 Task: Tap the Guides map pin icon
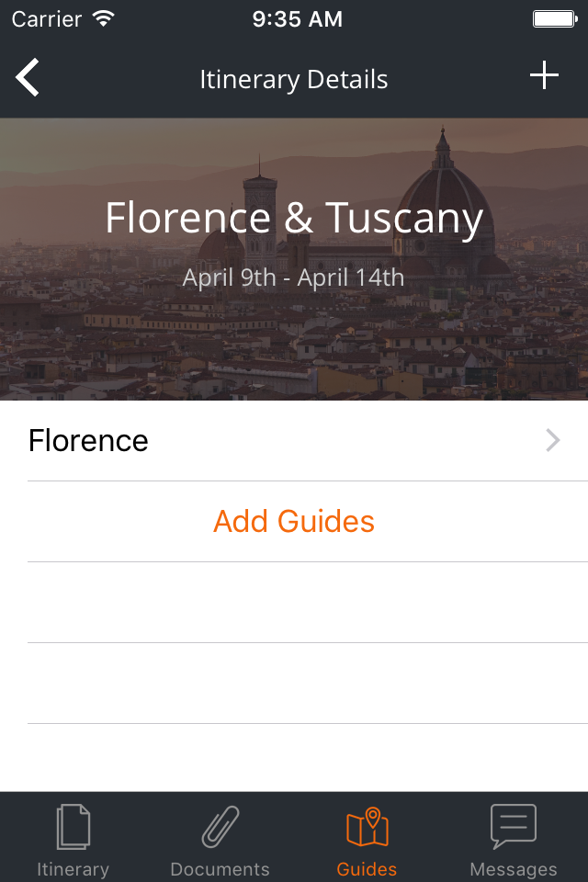[367, 827]
